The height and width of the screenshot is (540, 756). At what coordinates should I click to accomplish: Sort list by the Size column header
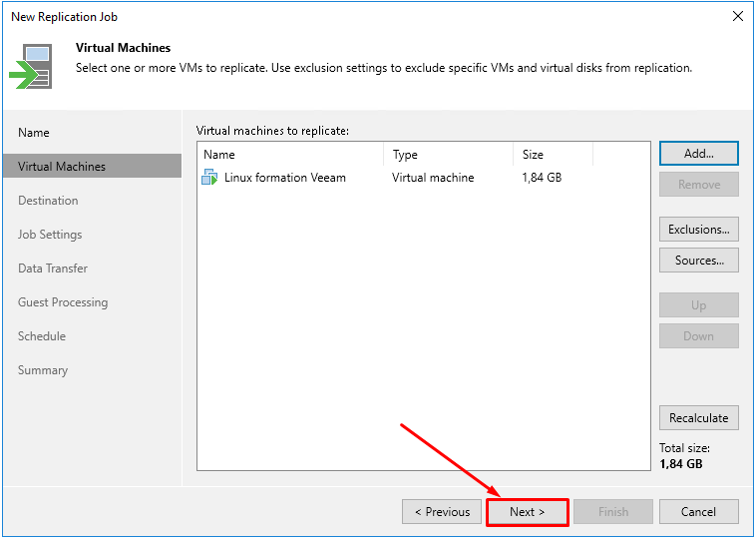click(553, 155)
